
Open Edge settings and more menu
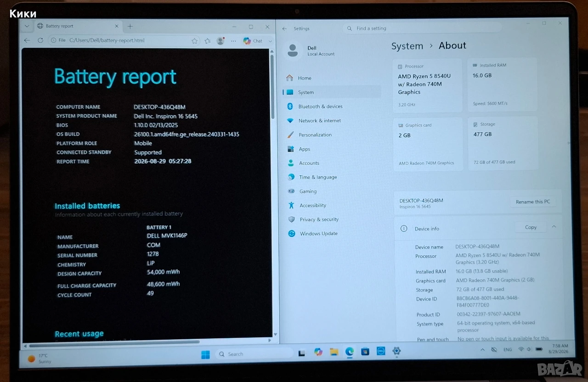[233, 41]
